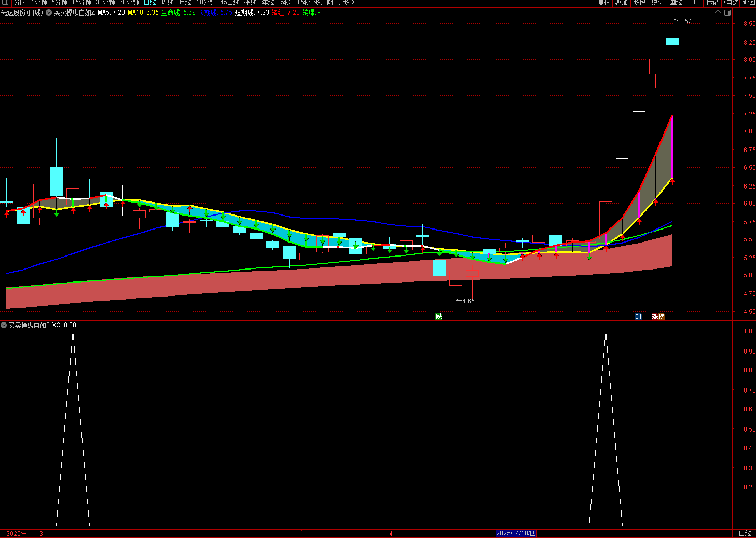756x538 pixels.
Task: Switch to the 年线 yearly chart
Action: pyautogui.click(x=268, y=3)
